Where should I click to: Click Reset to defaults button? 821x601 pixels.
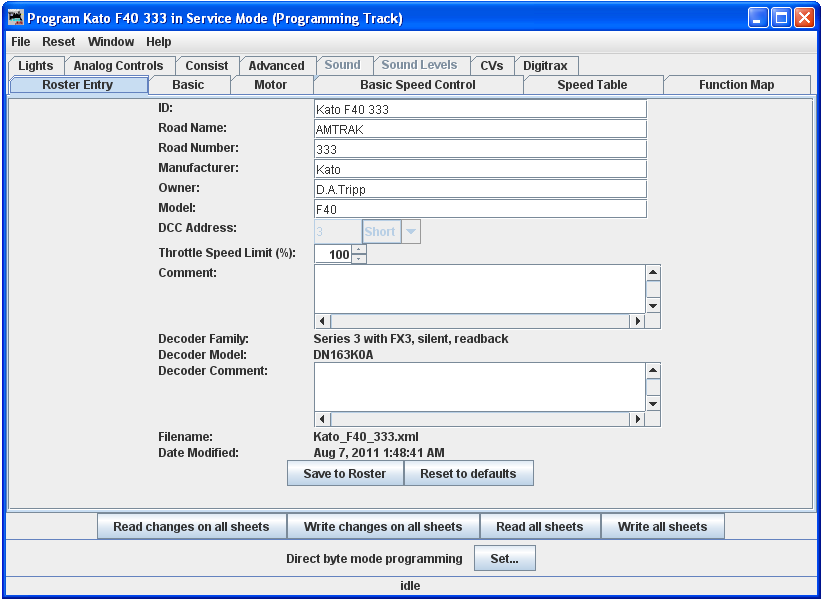[x=468, y=474]
